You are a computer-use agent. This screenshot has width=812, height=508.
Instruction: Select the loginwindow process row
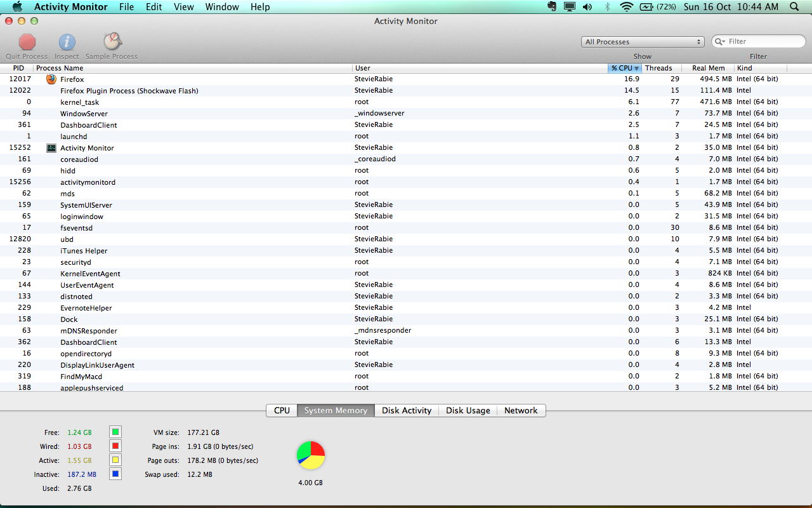[406, 217]
